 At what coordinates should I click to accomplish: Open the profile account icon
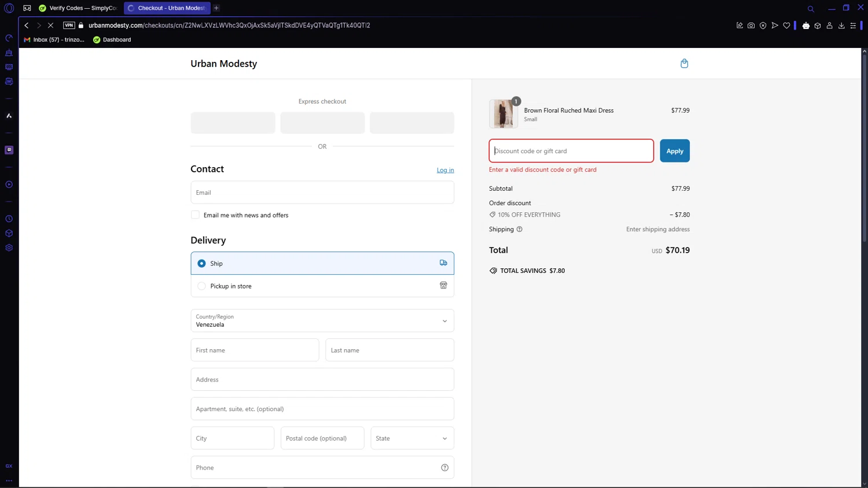pos(829,25)
